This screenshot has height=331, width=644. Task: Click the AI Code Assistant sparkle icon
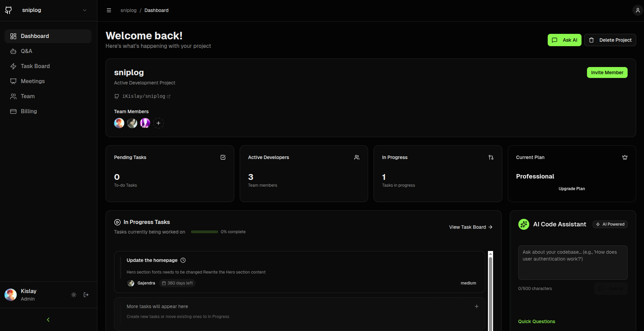tap(523, 224)
